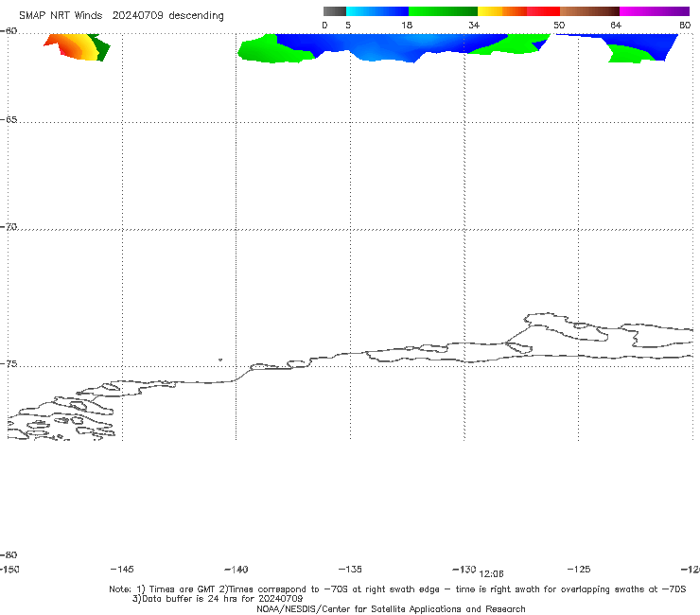
Task: Click the 'Times are GMT' note line
Action: pos(397,589)
